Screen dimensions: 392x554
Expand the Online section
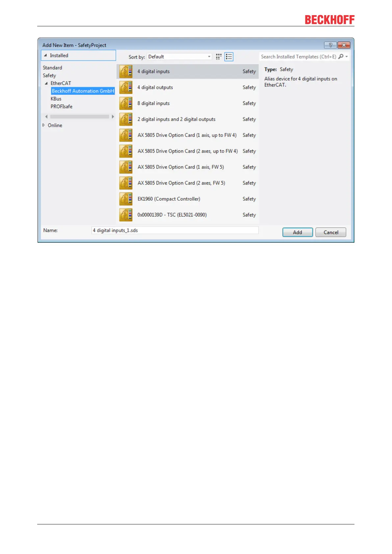(44, 125)
